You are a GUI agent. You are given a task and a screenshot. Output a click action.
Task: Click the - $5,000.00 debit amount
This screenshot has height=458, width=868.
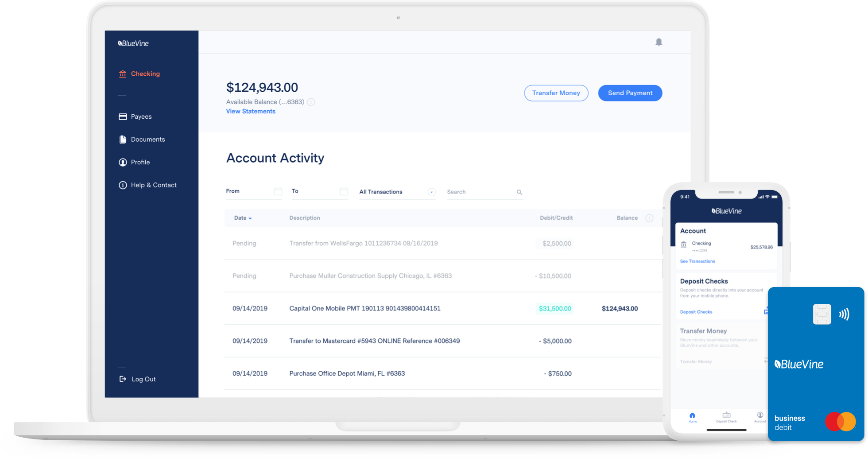click(555, 341)
